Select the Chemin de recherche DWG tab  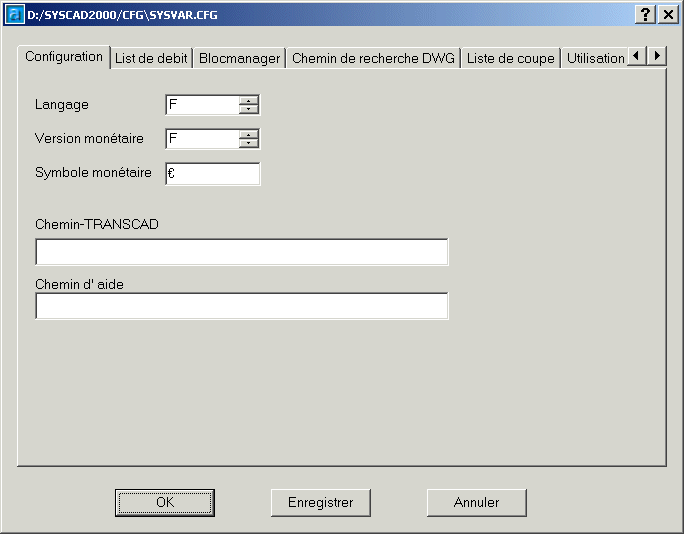(x=373, y=58)
